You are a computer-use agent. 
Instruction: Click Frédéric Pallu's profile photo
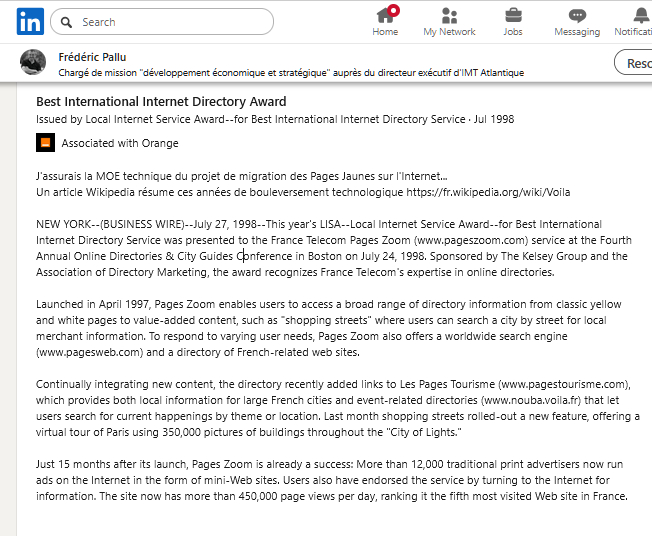(33, 63)
